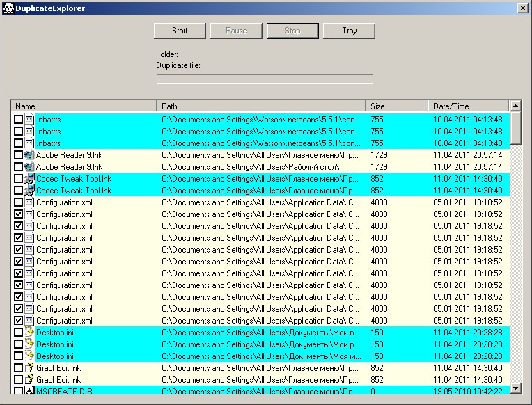This screenshot has height=405, width=532.
Task: Send the app to Tray
Action: coord(349,31)
